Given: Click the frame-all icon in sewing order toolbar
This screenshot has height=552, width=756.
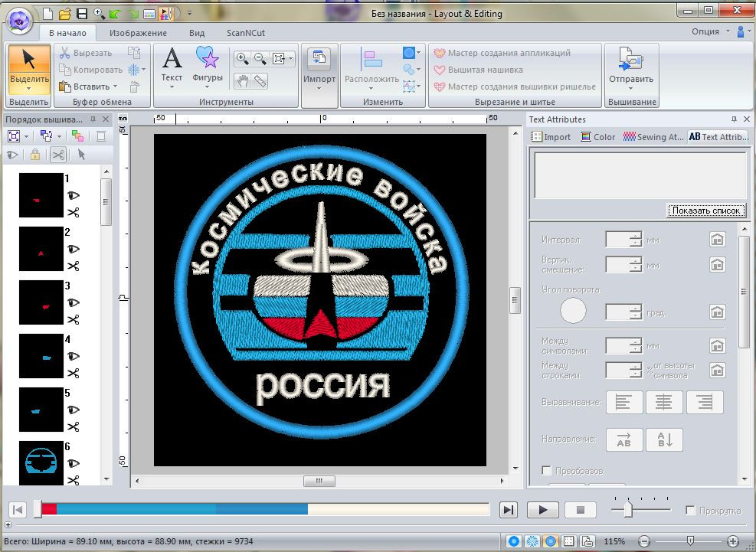Looking at the screenshot, I should (14, 136).
